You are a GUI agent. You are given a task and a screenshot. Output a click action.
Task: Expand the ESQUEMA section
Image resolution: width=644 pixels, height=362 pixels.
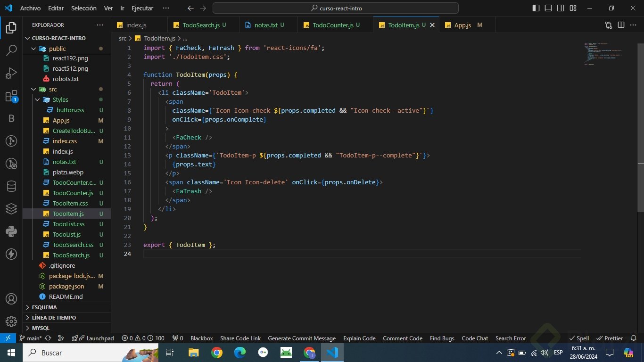(x=44, y=307)
